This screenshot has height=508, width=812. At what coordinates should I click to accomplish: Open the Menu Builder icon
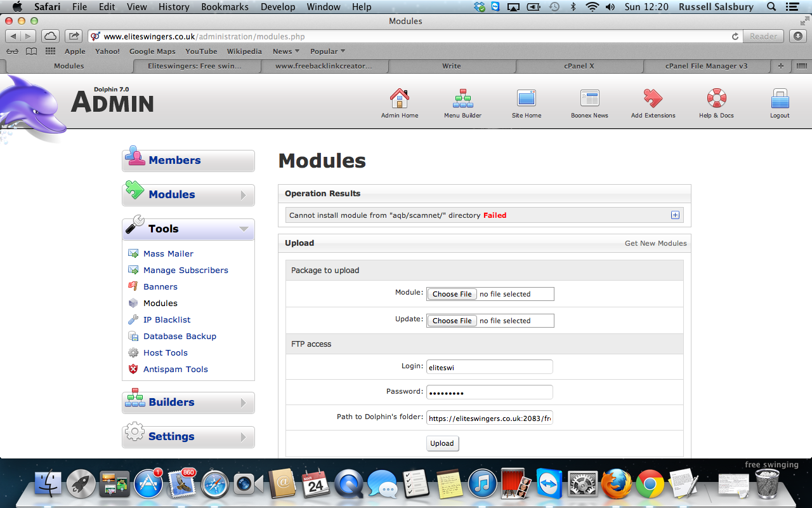coord(462,99)
